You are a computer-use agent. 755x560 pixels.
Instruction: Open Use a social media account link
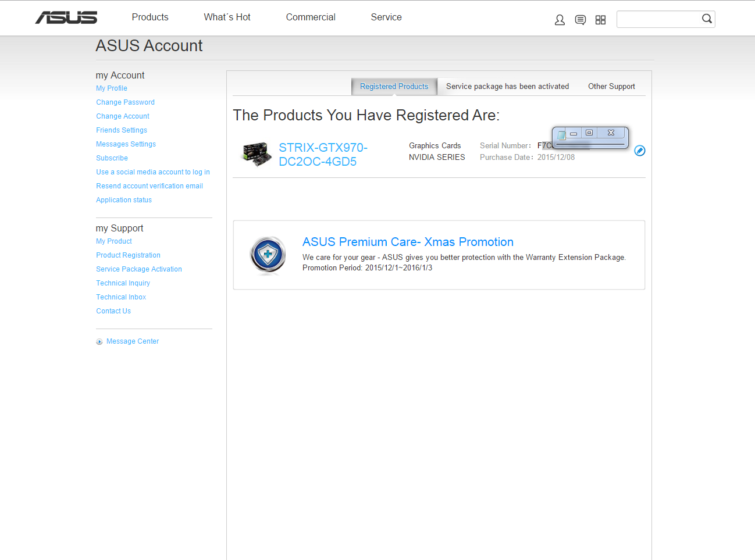153,172
